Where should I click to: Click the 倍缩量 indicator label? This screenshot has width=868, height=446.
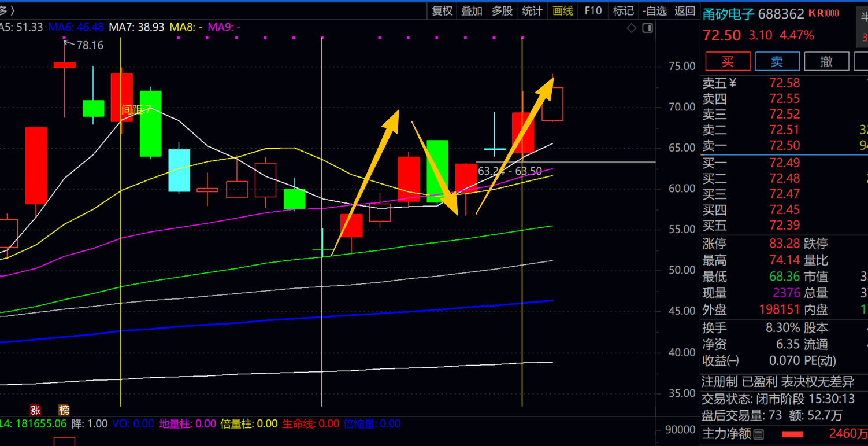(x=372, y=423)
